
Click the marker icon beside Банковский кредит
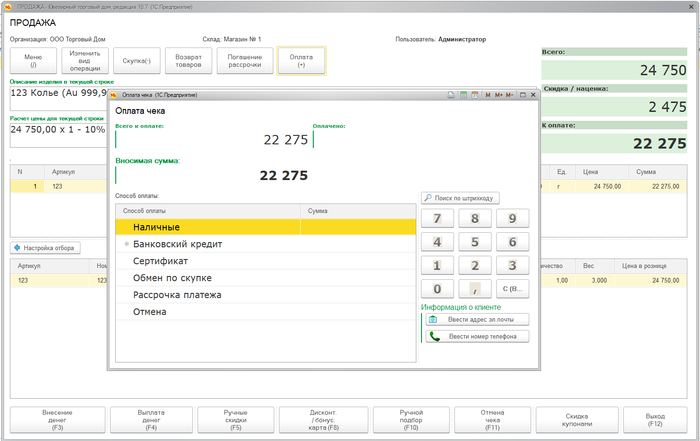click(126, 244)
